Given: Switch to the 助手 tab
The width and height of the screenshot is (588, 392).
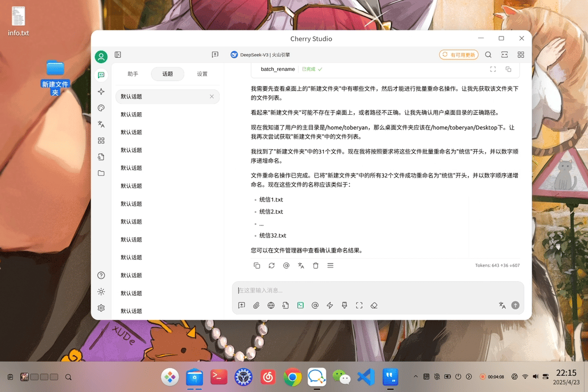Looking at the screenshot, I should tap(133, 74).
